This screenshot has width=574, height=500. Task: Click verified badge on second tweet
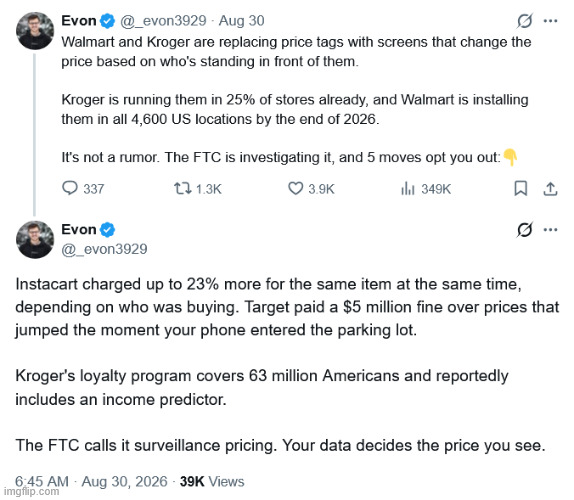107,230
